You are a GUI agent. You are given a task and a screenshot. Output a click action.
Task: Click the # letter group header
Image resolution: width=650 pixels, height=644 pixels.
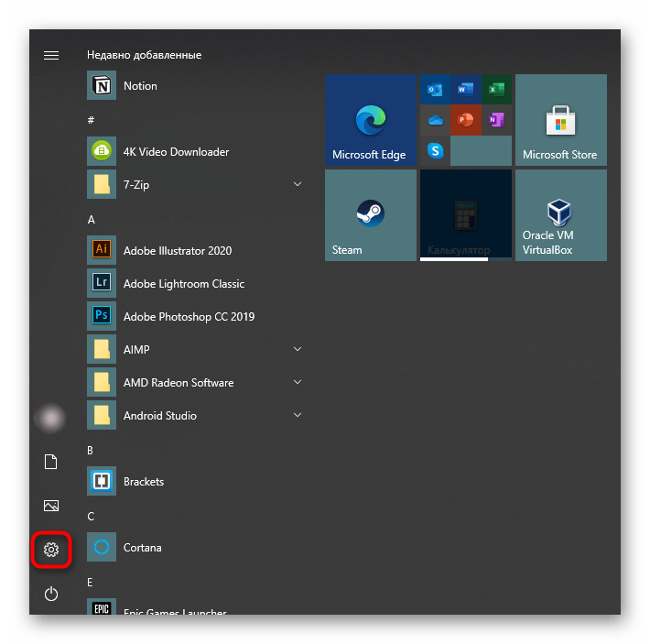91,120
